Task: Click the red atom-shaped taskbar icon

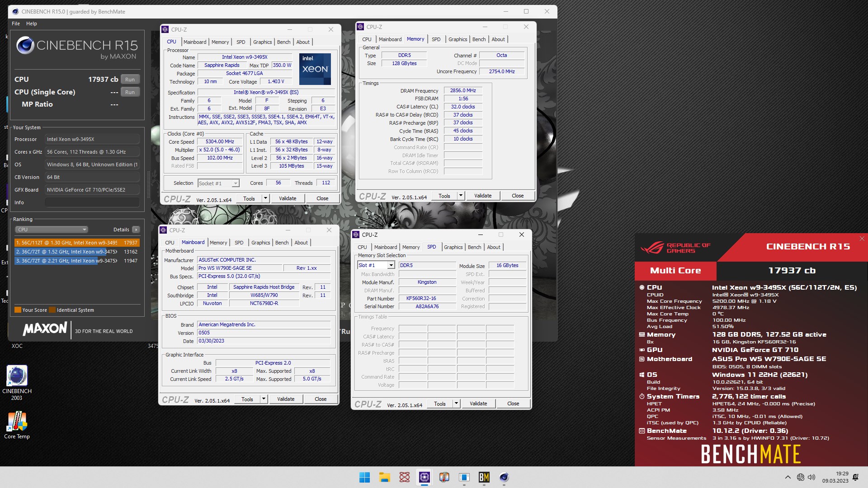Action: point(404,477)
